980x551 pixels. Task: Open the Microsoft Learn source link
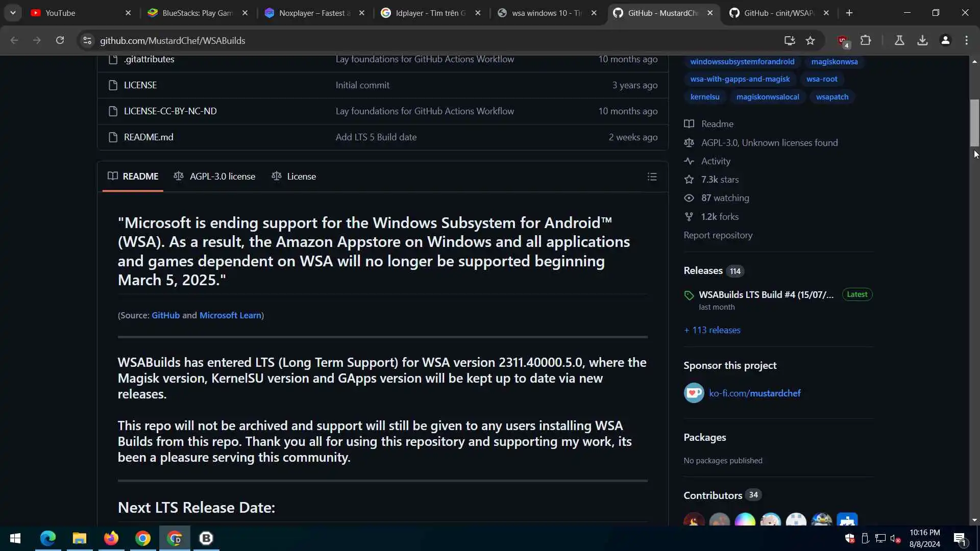pos(230,315)
